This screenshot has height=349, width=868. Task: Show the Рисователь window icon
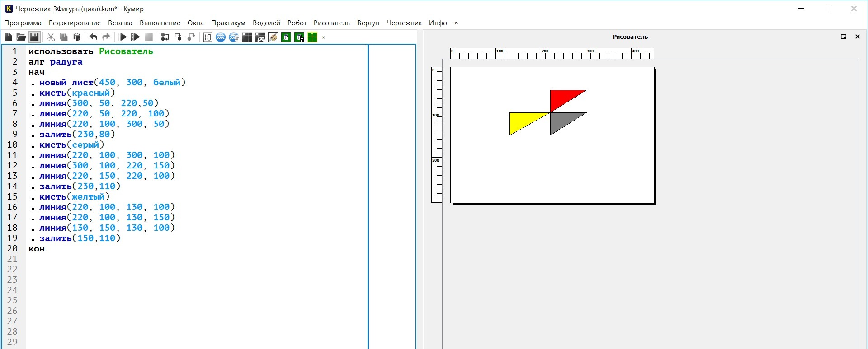coord(273,37)
